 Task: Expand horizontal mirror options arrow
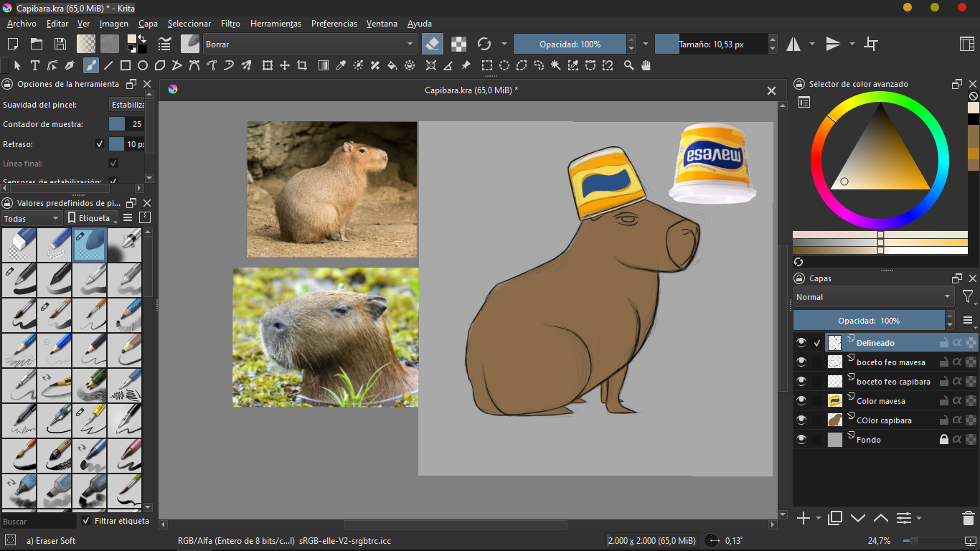coord(812,44)
